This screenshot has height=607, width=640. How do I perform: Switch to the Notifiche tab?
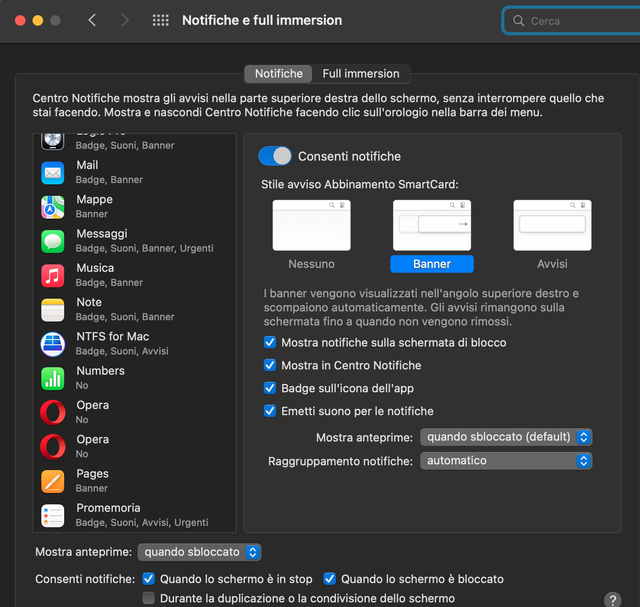point(278,73)
